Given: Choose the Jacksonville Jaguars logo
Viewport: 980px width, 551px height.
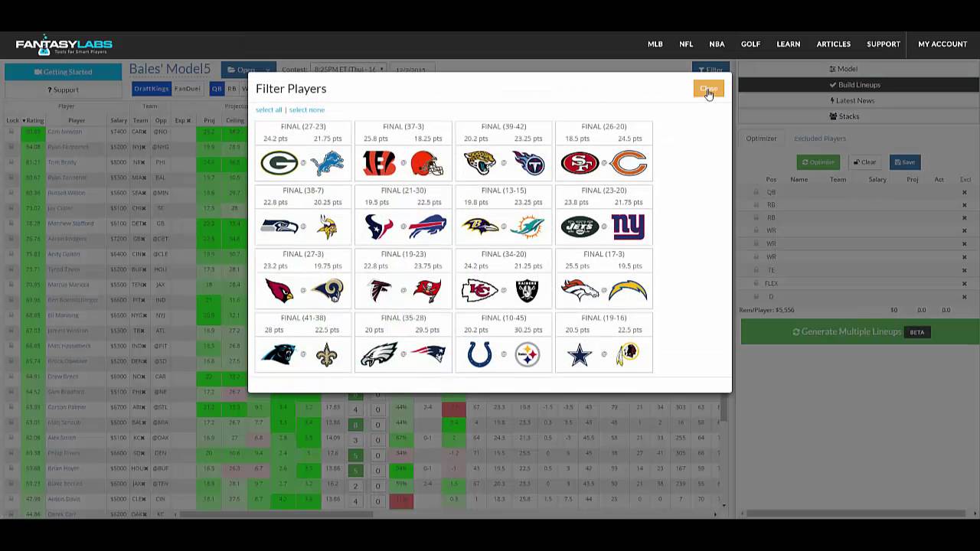Looking at the screenshot, I should point(479,163).
